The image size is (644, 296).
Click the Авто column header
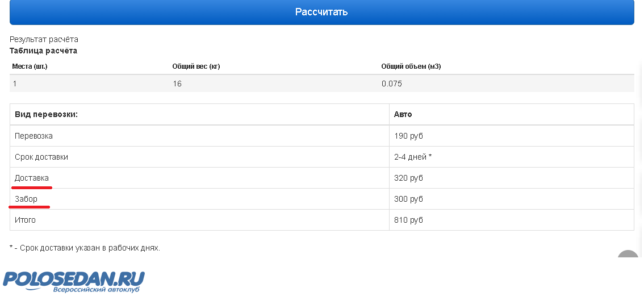403,114
